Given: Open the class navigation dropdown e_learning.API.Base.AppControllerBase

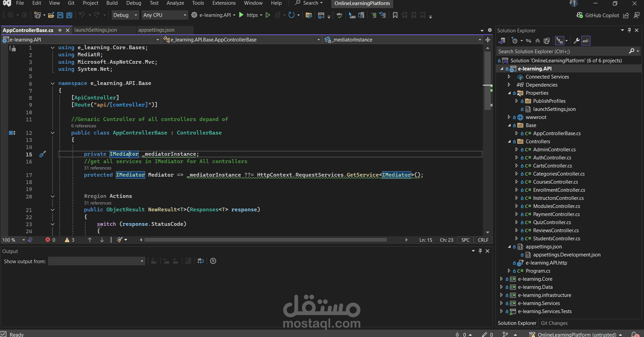Looking at the screenshot, I should (242, 40).
